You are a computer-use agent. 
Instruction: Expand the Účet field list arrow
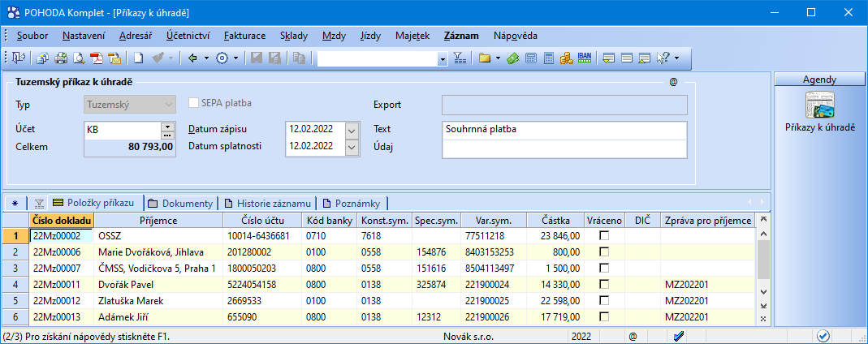[x=167, y=127]
